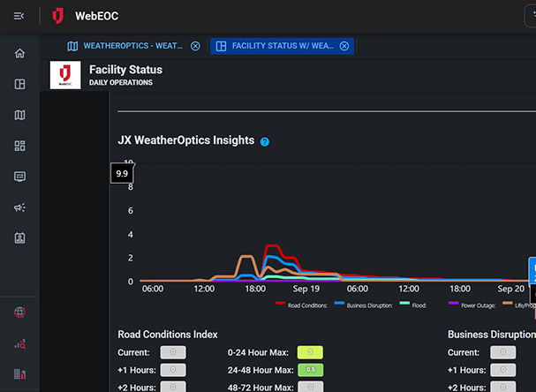Close the WeatherOptics tab

click(x=195, y=46)
